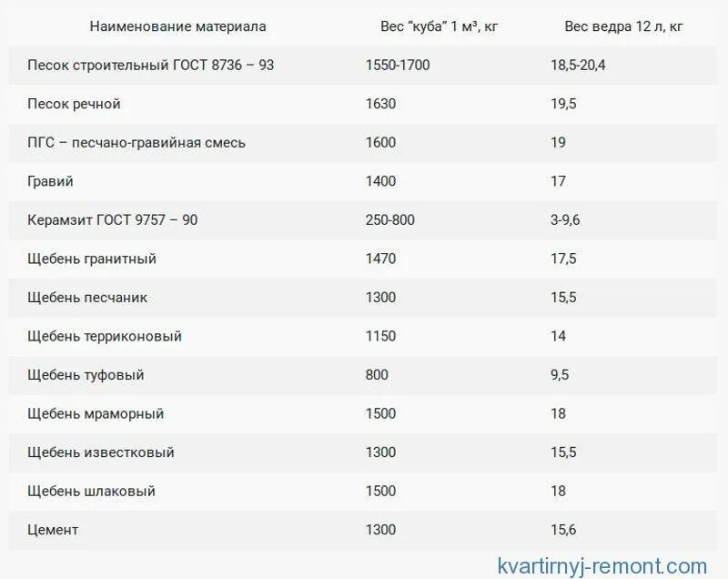Select 'Керамзит ГОСТ 9757 – 90' cell
The width and height of the screenshot is (728, 579).
(x=112, y=219)
